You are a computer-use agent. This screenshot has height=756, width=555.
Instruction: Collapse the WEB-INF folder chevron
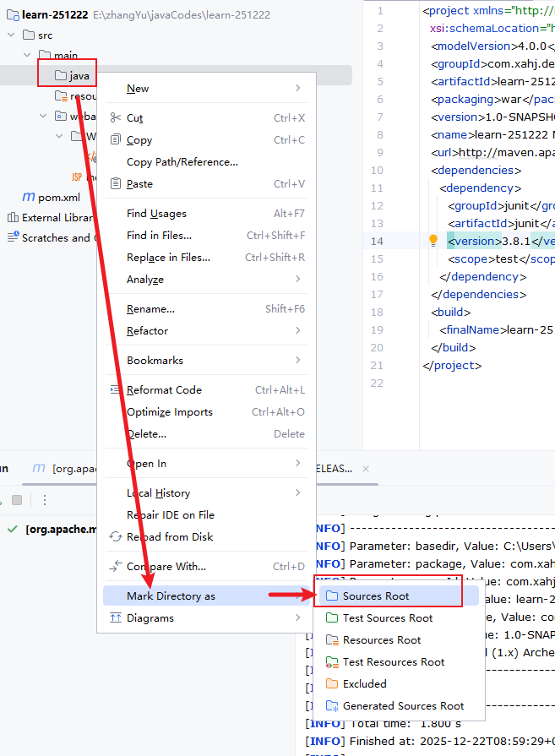pos(59,136)
